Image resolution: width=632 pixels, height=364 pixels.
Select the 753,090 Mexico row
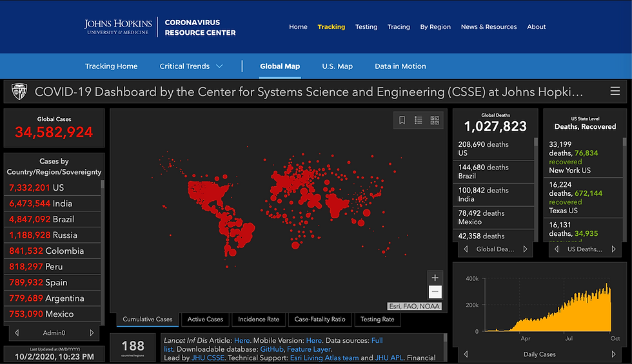click(x=52, y=314)
